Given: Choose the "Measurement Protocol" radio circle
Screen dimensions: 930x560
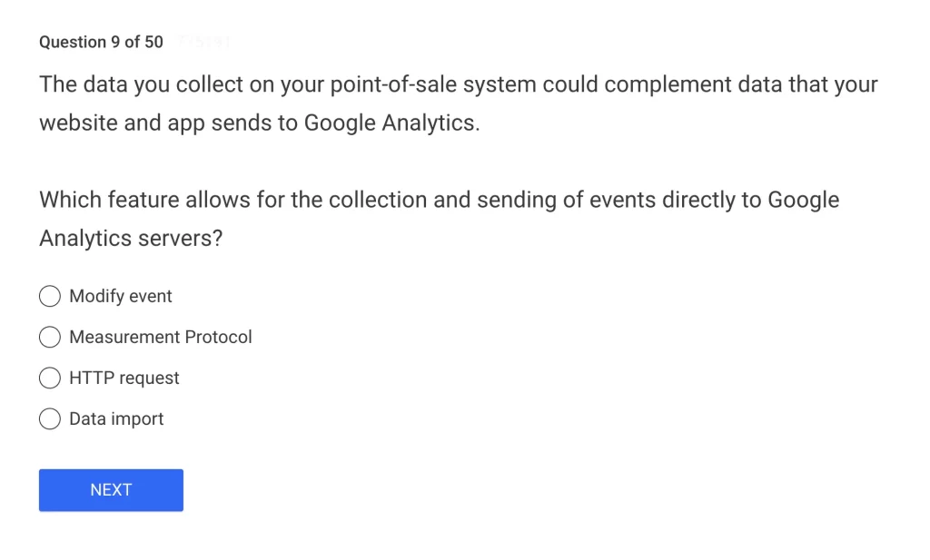Looking at the screenshot, I should pyautogui.click(x=50, y=337).
